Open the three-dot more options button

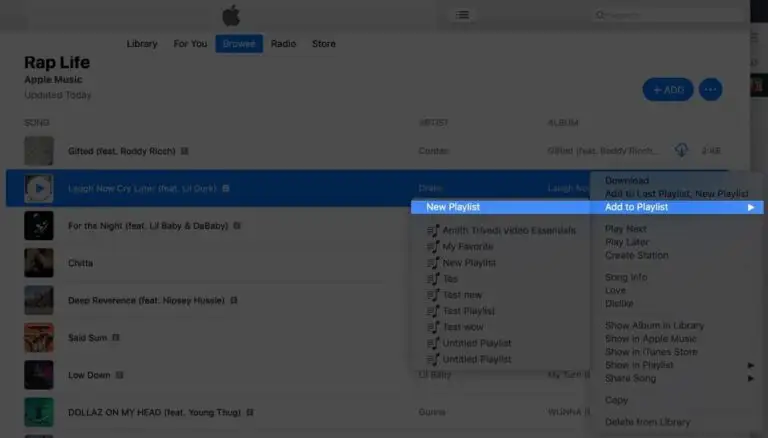click(710, 90)
